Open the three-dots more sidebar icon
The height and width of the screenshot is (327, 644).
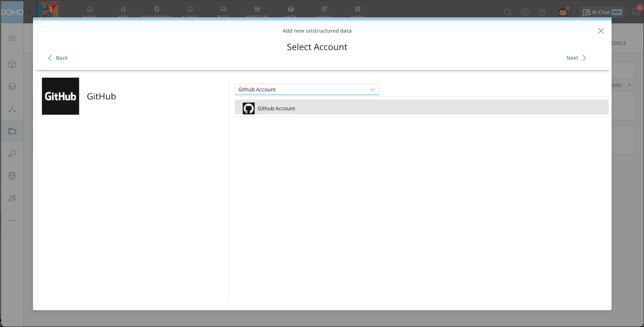12,220
